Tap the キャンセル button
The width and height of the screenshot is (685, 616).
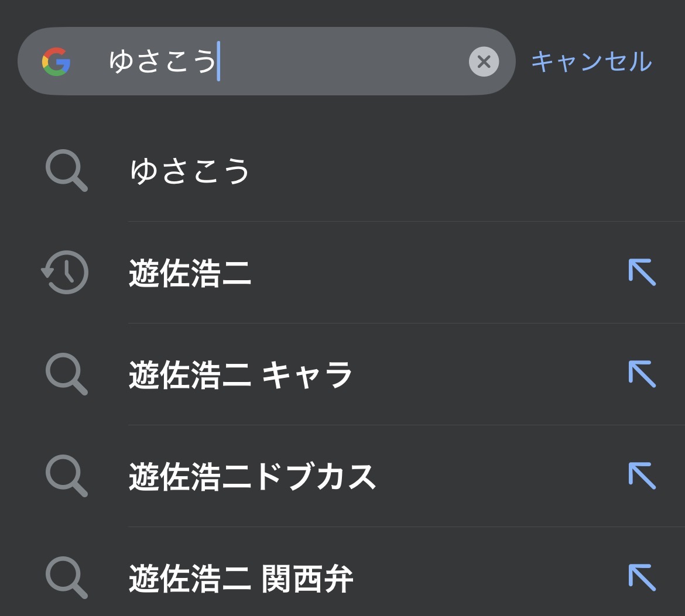click(x=591, y=61)
